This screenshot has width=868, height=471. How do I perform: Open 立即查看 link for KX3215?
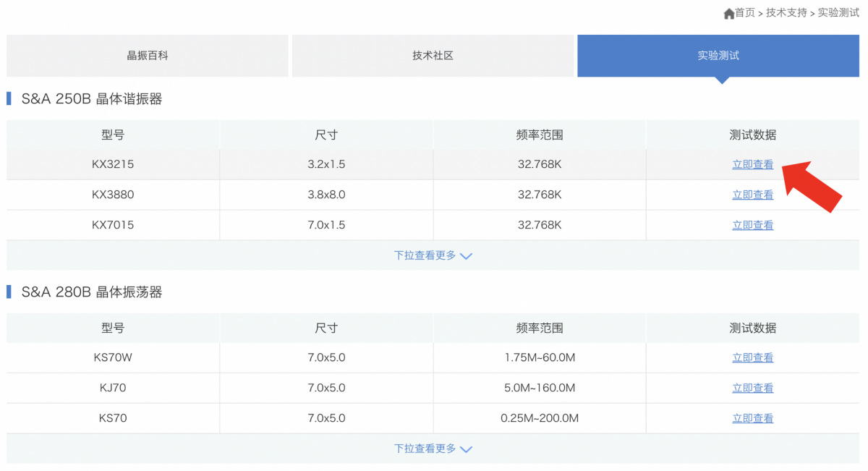(x=752, y=164)
